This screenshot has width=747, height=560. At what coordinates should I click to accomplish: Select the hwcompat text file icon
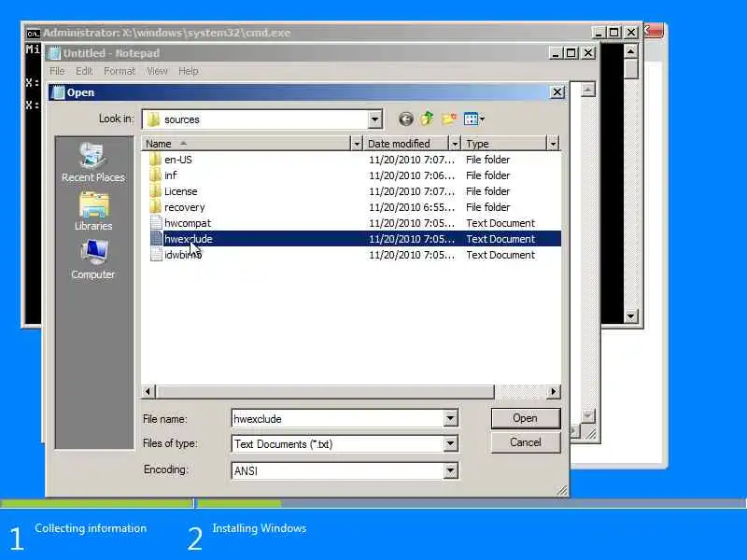click(x=156, y=223)
